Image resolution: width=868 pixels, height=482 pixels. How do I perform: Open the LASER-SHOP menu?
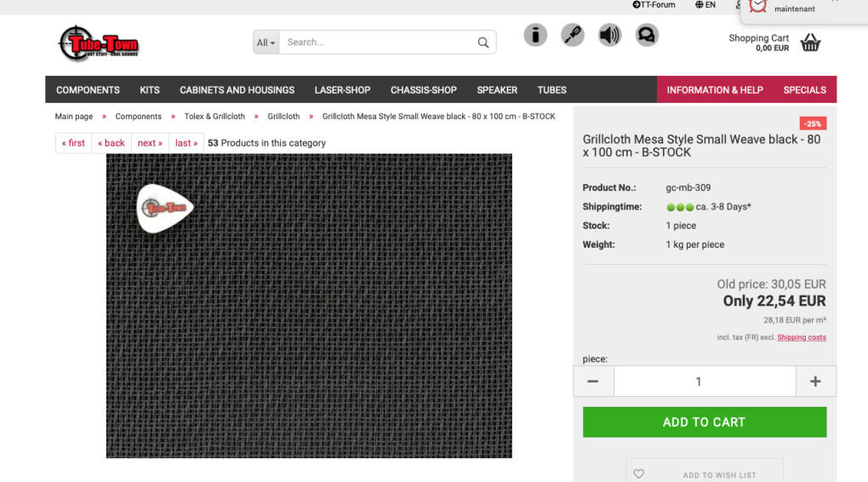pos(342,89)
